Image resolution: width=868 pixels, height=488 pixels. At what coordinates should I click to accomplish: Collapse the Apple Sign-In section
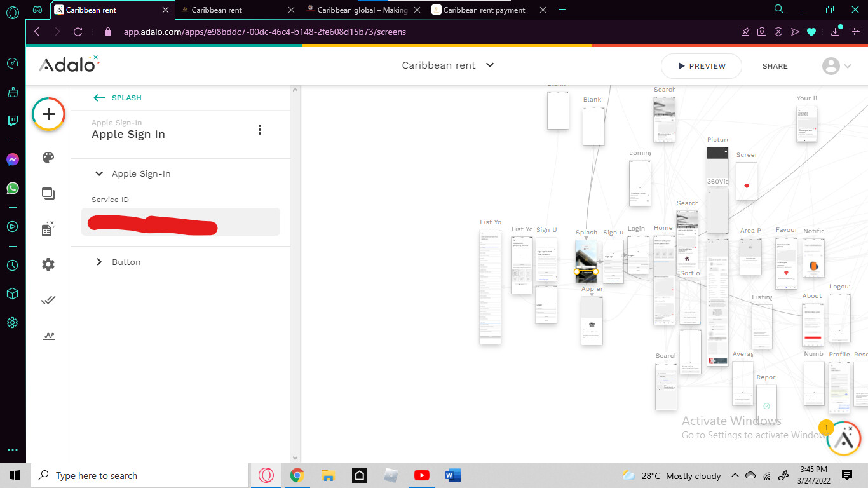pyautogui.click(x=99, y=173)
